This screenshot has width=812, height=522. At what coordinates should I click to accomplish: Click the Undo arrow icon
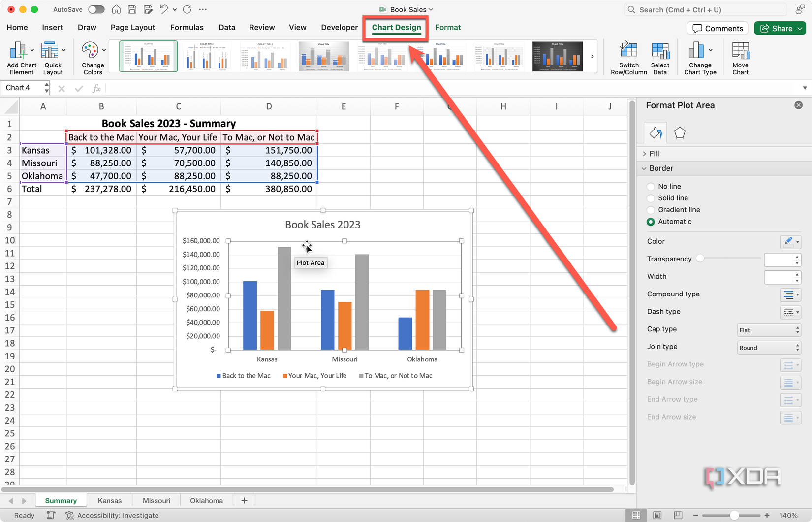coord(163,9)
